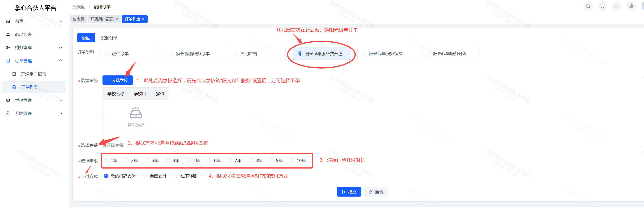This screenshot has width=644, height=207.
Task: Click the 系统管理 user icon
Action: 8,114
